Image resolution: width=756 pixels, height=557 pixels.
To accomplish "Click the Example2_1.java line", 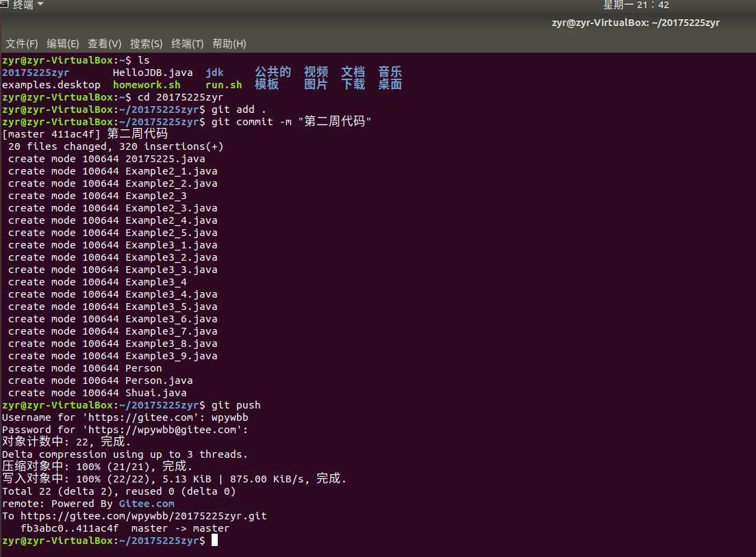I will pyautogui.click(x=113, y=172).
